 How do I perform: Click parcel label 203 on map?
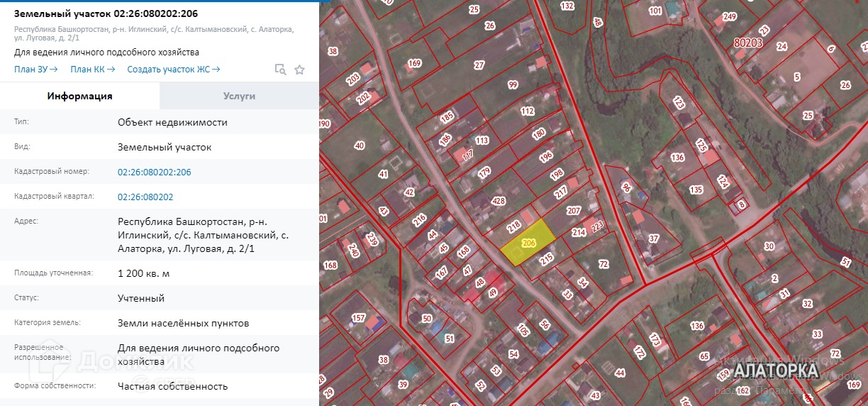click(x=353, y=78)
